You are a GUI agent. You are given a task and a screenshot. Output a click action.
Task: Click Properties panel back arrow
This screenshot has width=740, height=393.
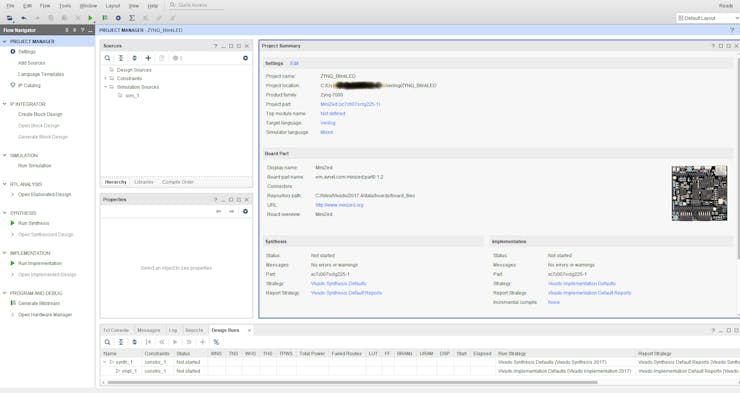(219, 211)
